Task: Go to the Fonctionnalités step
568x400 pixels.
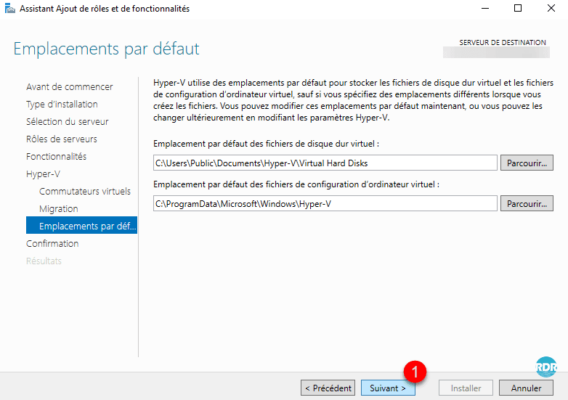Action: pos(56,157)
